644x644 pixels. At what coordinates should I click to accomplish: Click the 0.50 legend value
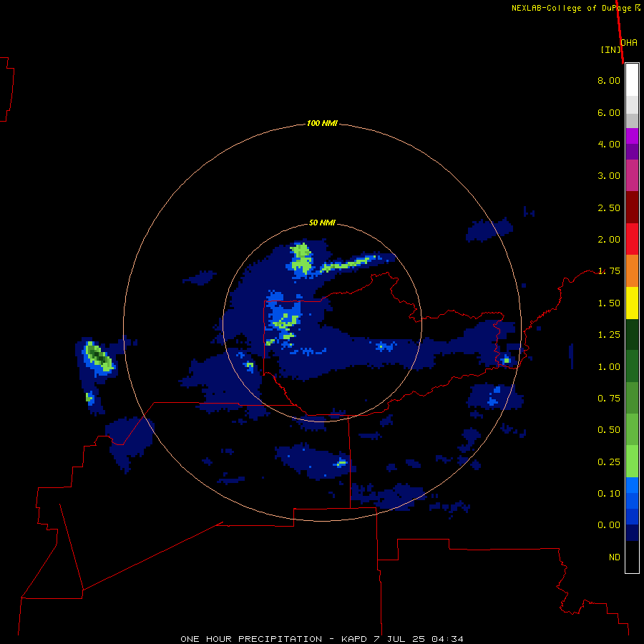(x=609, y=430)
